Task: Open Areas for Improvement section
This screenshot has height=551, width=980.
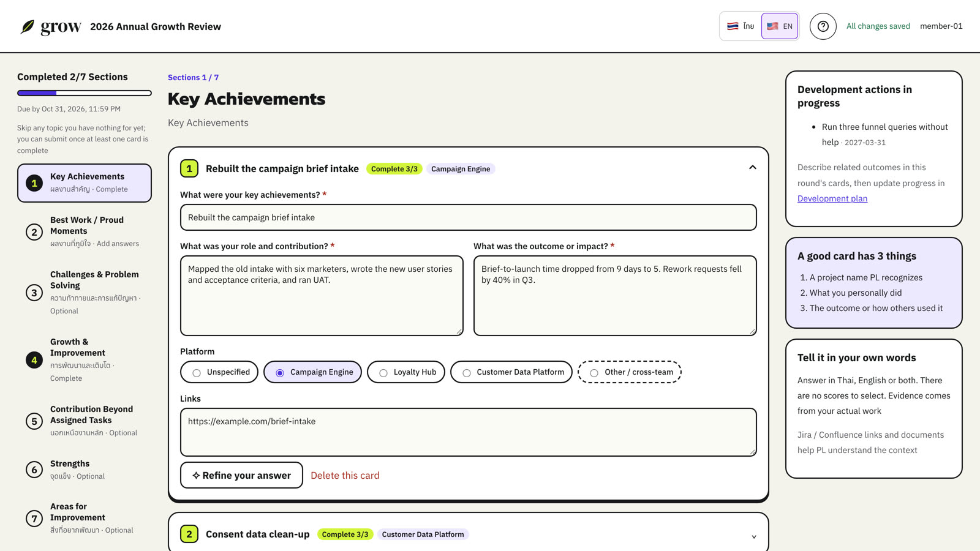Action: pos(85,518)
